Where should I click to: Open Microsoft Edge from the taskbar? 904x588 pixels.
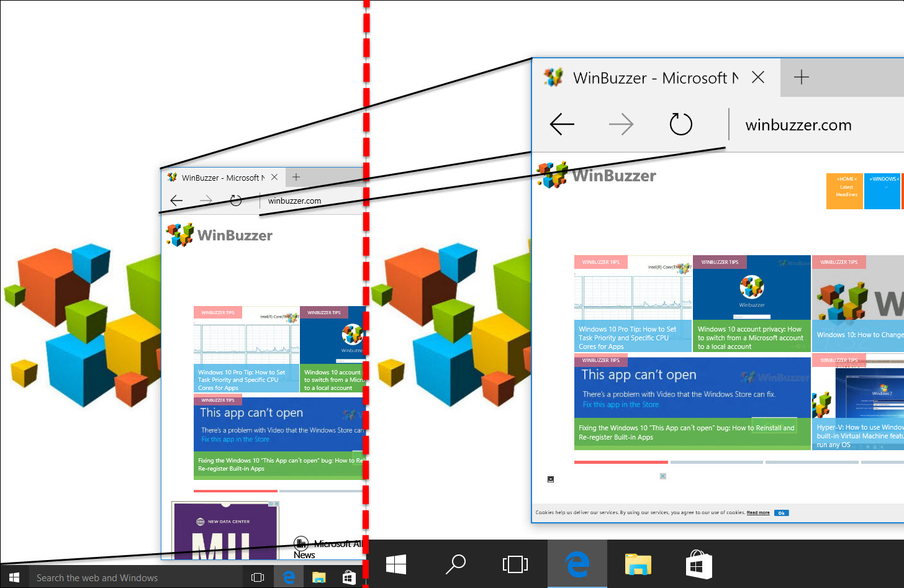pos(577,565)
